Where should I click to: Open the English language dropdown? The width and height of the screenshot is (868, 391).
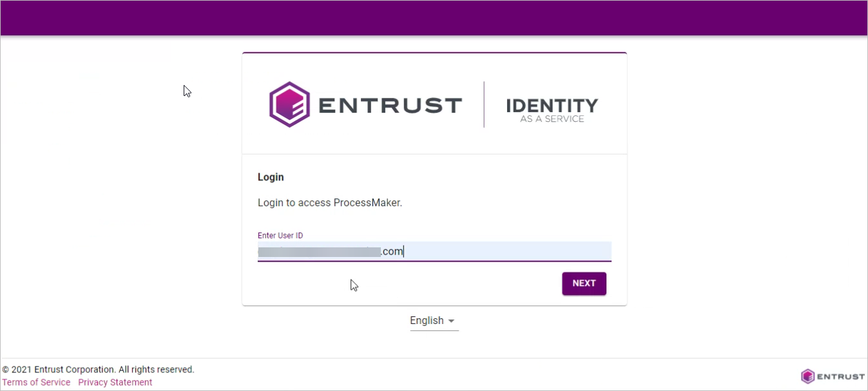[433, 321]
